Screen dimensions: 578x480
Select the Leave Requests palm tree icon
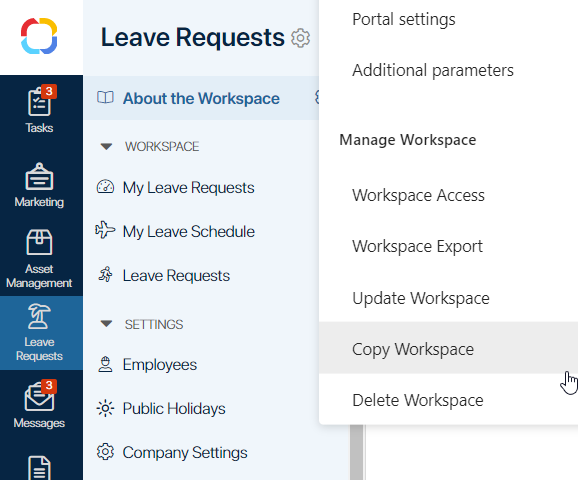tap(39, 316)
